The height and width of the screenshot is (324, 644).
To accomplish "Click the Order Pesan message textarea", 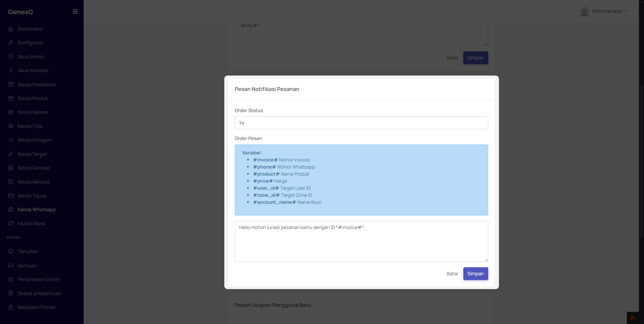I will (x=361, y=241).
